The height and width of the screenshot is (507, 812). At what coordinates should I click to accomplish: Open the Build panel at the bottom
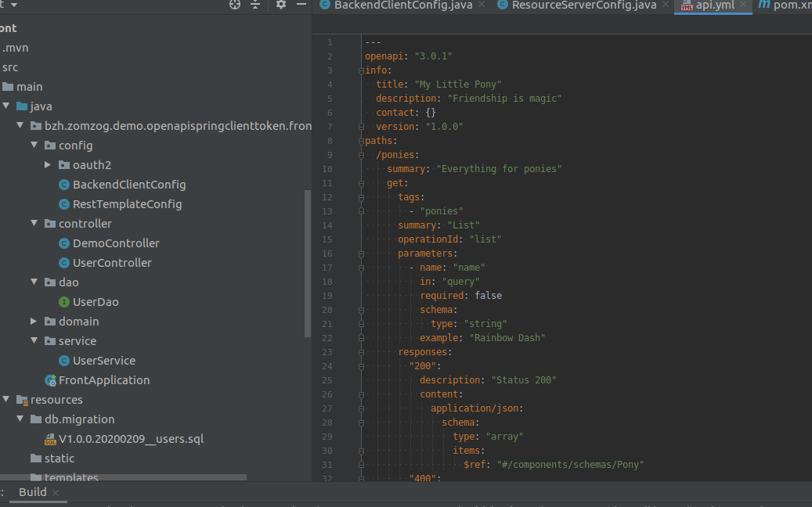(32, 491)
